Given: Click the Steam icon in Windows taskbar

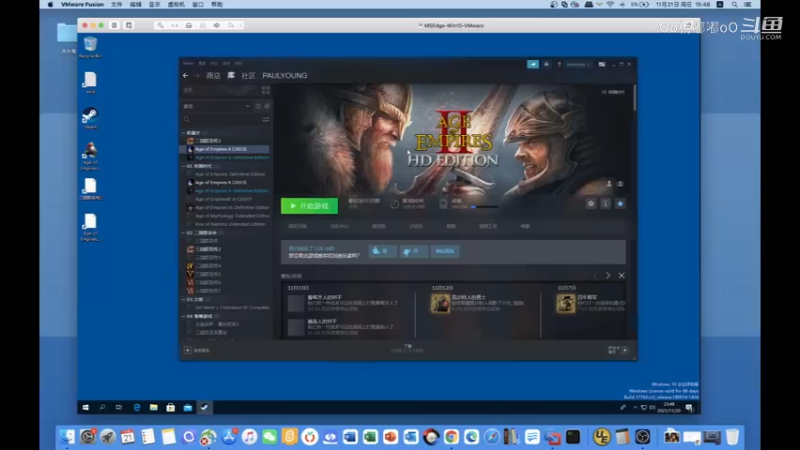Looking at the screenshot, I should click(x=205, y=408).
